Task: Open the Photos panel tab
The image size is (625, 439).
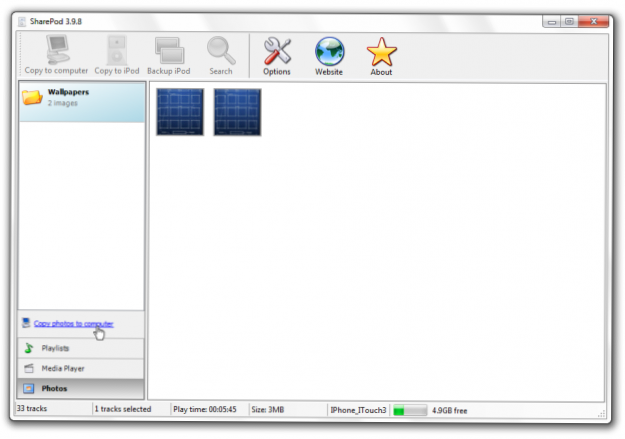Action: click(x=54, y=388)
